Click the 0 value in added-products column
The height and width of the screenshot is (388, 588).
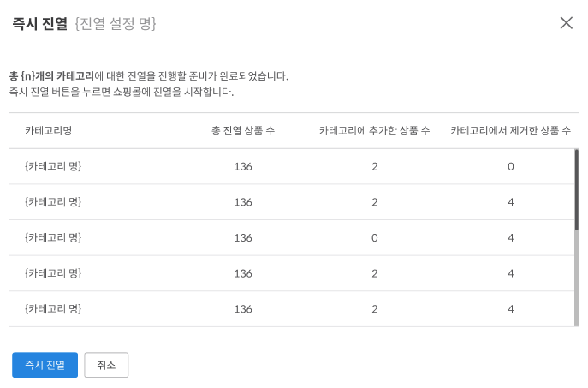(375, 237)
